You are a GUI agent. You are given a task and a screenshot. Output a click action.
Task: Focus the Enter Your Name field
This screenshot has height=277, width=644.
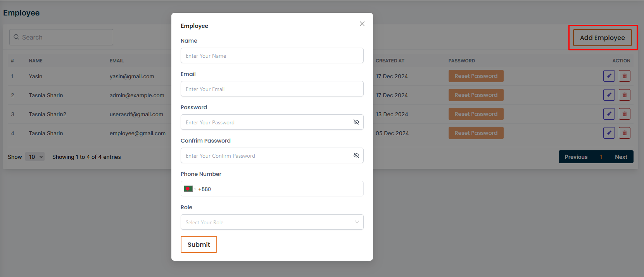(x=272, y=56)
